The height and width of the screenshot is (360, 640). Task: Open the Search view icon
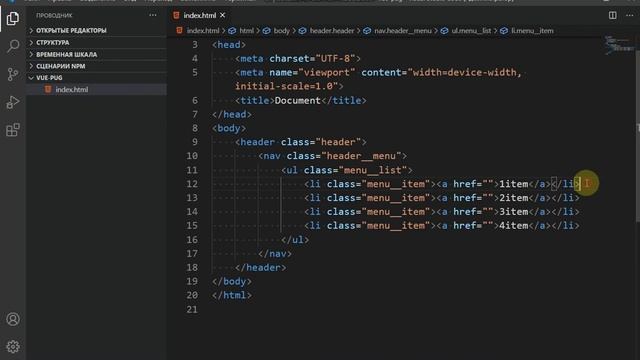13,46
